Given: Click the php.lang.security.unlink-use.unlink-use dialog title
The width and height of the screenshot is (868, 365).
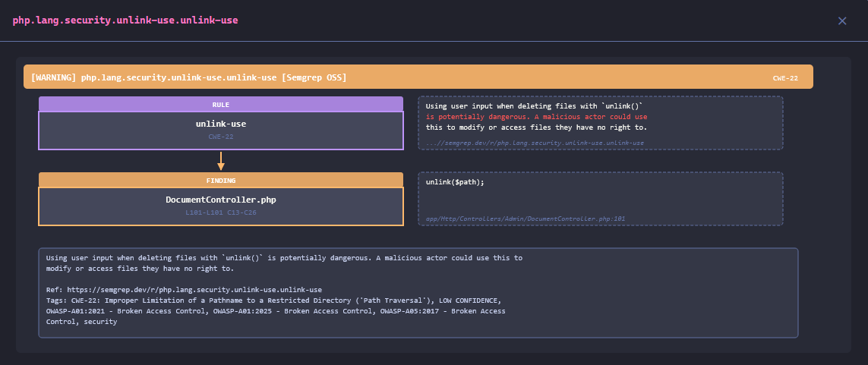Looking at the screenshot, I should pos(125,20).
